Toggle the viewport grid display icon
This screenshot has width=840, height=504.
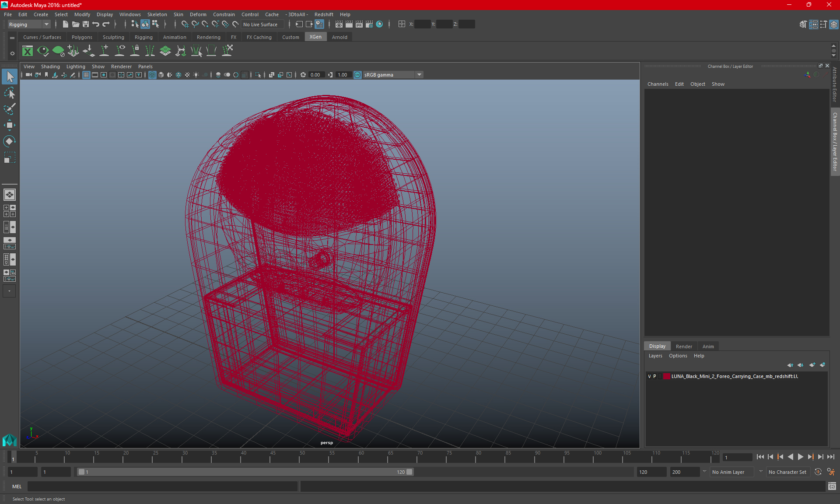(86, 75)
